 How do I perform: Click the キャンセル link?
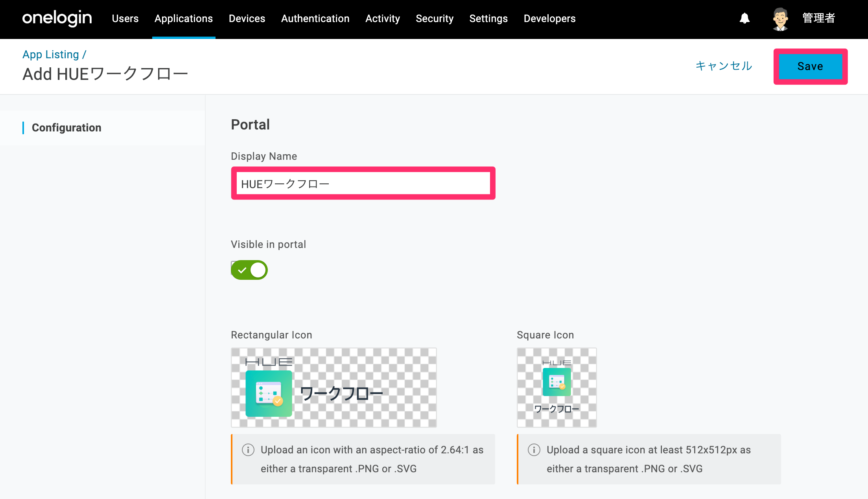(724, 66)
